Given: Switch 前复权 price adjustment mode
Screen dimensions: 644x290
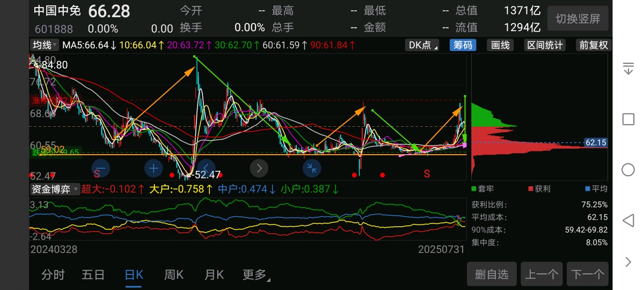Looking at the screenshot, I should [x=594, y=45].
